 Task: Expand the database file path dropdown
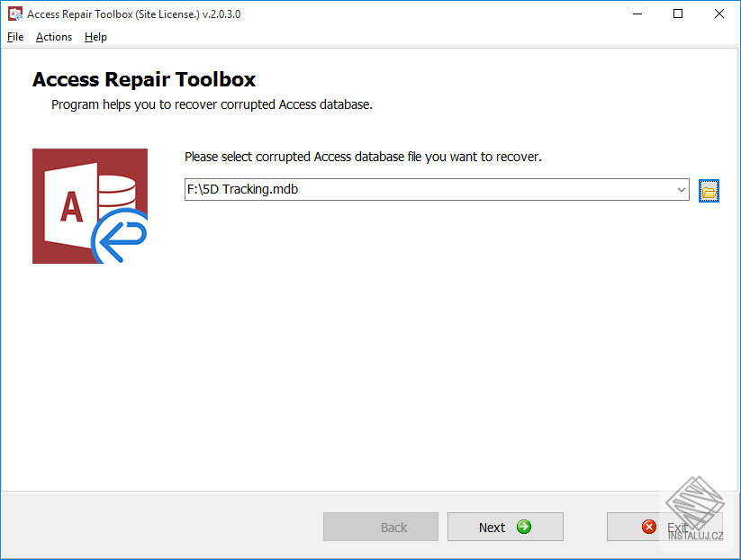[682, 190]
